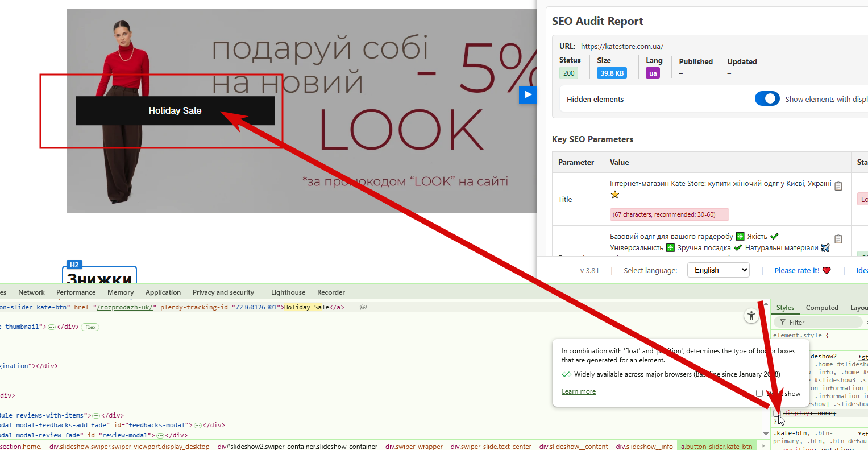Select div.slideshow__info breadcrumb

click(644, 447)
